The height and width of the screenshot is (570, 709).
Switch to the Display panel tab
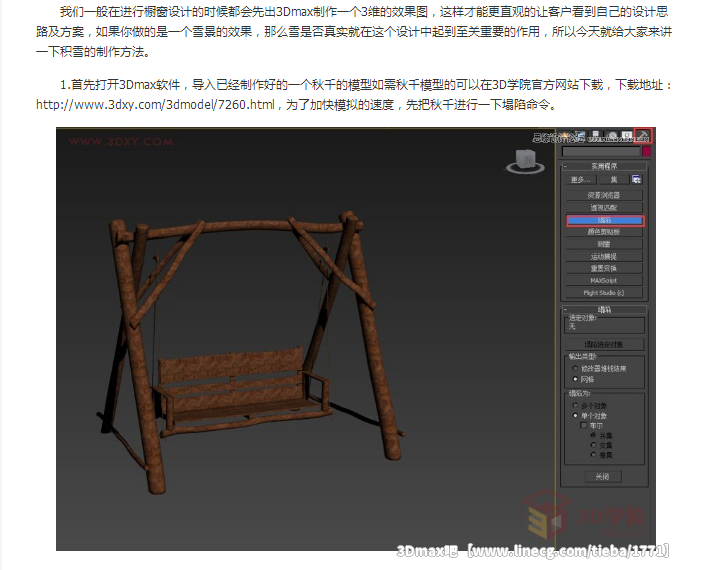click(627, 136)
